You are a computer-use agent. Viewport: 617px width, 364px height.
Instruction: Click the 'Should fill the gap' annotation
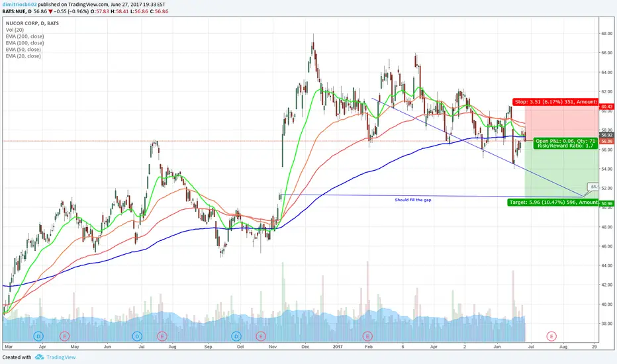click(413, 200)
